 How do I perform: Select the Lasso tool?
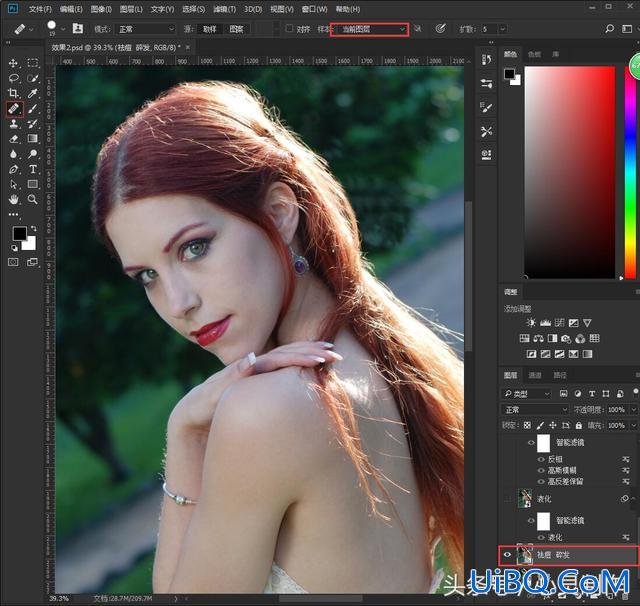13,78
